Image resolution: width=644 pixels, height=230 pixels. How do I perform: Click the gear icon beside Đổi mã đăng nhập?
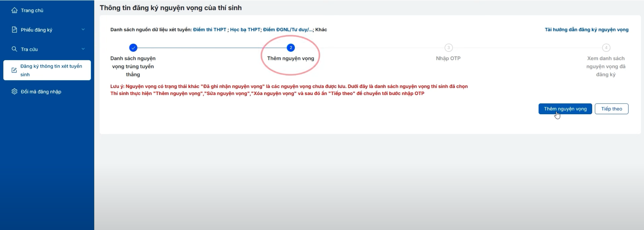(14, 92)
